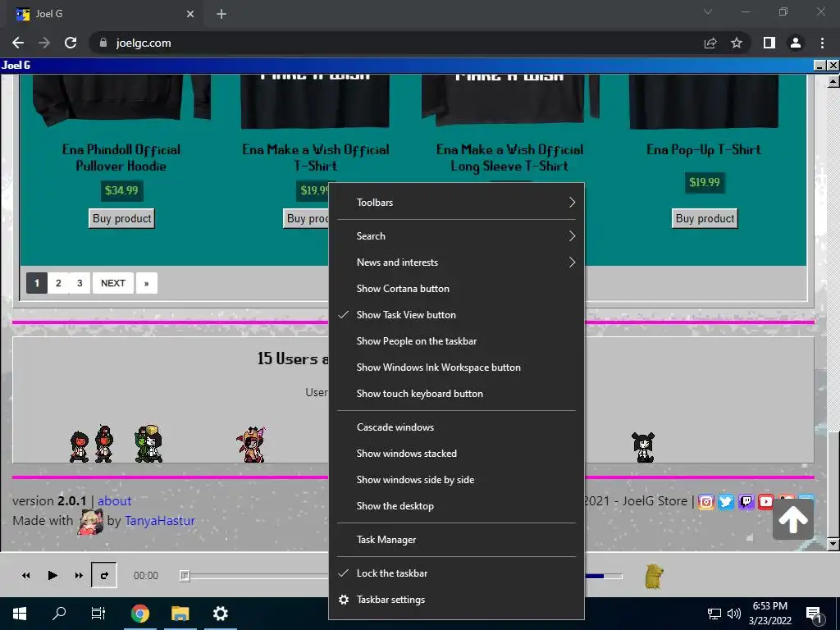Open a new browser tab
Image resolution: width=840 pixels, height=630 pixels.
tap(221, 14)
